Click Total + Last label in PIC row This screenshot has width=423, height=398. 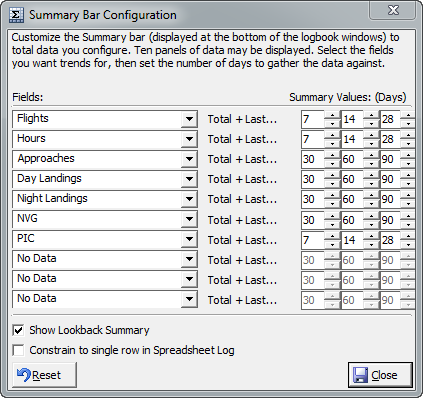point(242,240)
